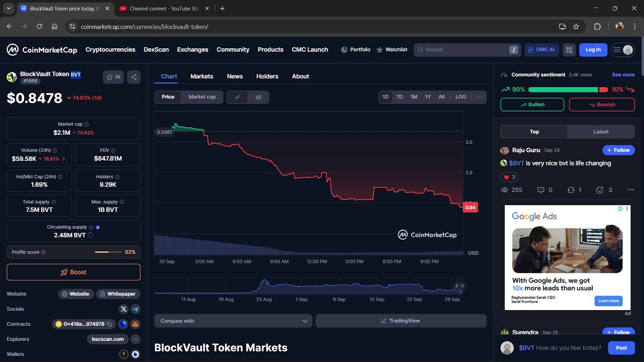The image size is (644, 362).
Task: Click the profile score progress bar
Action: [108, 252]
